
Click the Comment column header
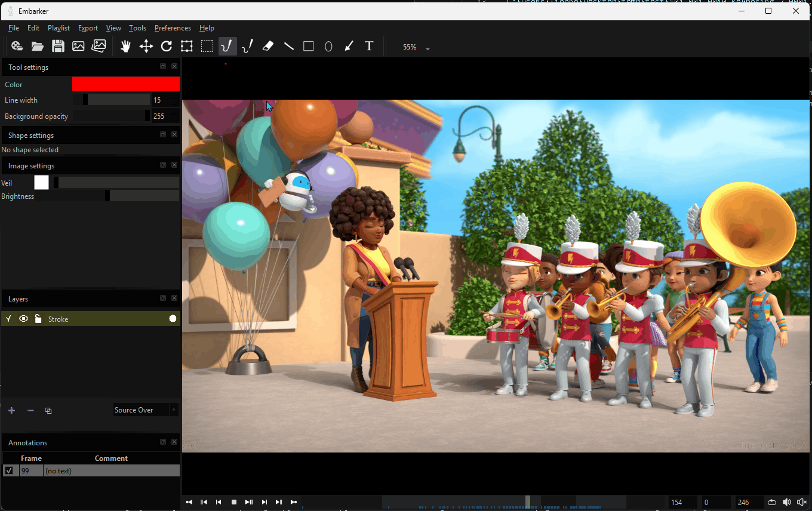111,458
